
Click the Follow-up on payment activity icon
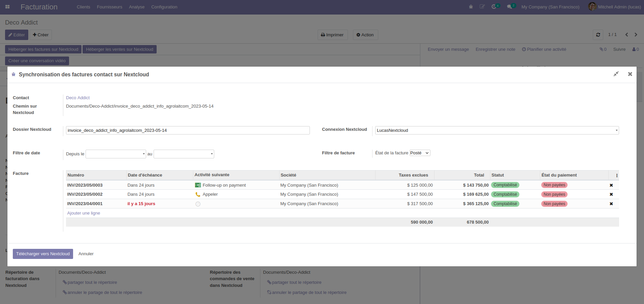click(x=198, y=185)
